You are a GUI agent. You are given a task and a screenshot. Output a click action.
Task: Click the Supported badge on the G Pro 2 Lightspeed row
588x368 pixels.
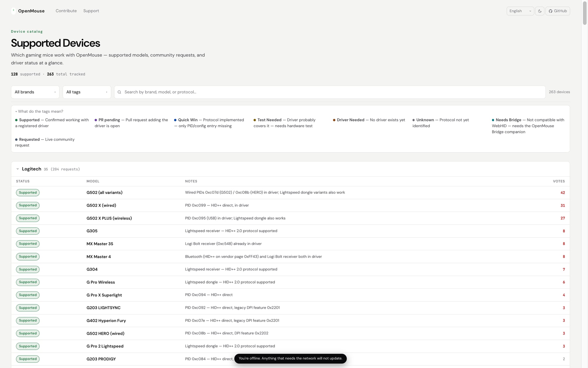pyautogui.click(x=28, y=346)
